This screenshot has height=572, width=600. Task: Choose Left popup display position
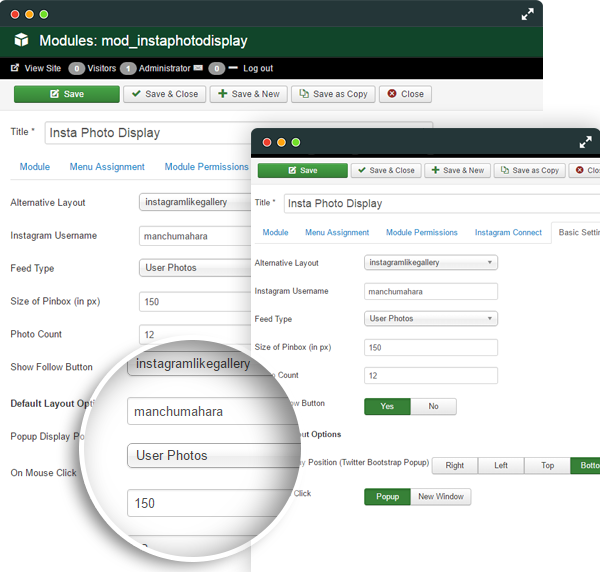click(501, 466)
